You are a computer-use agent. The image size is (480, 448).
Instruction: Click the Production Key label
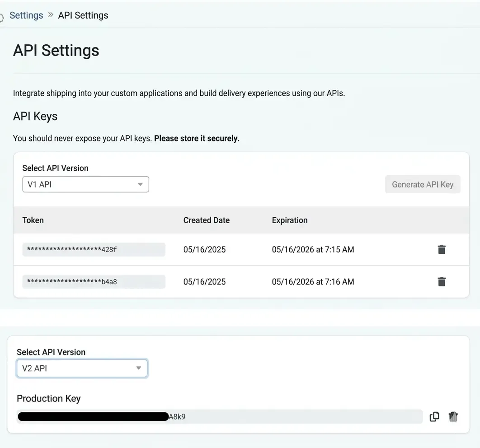point(49,398)
